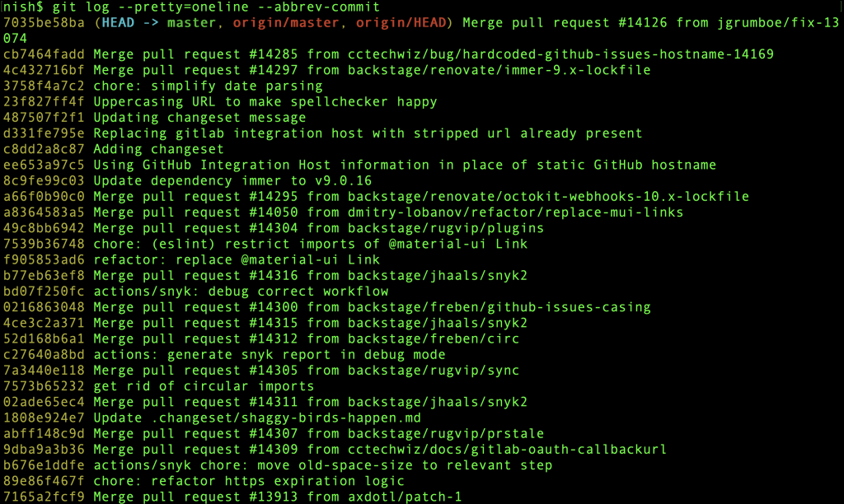Image resolution: width=844 pixels, height=504 pixels.
Task: Click the "Adding changeset" commit message
Action: [158, 149]
